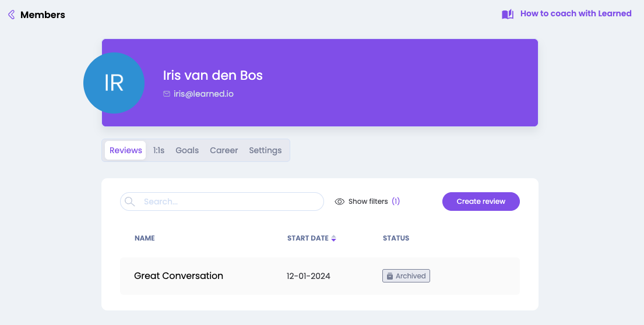Switch to the 1:1s tab
644x325 pixels.
point(159,150)
